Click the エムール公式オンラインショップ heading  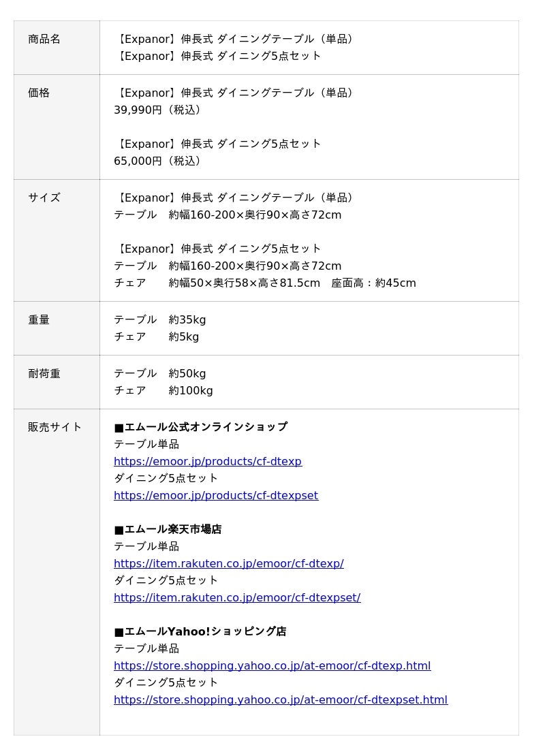200,428
